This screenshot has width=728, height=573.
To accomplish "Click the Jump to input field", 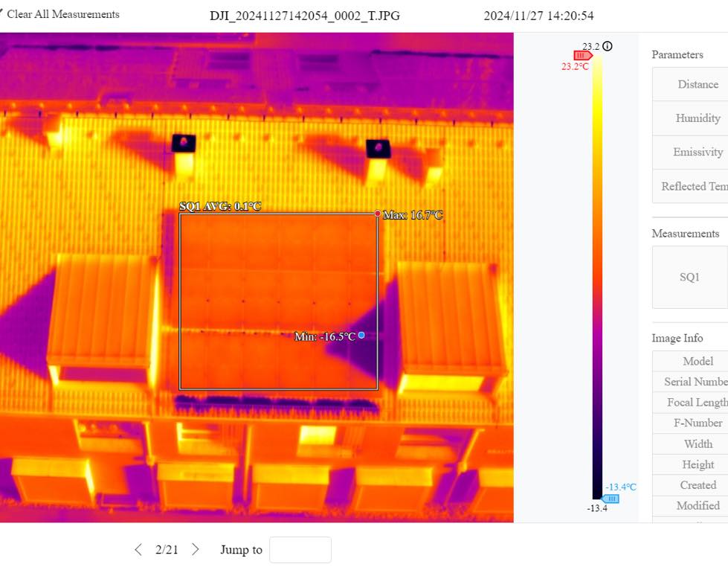I will (300, 550).
